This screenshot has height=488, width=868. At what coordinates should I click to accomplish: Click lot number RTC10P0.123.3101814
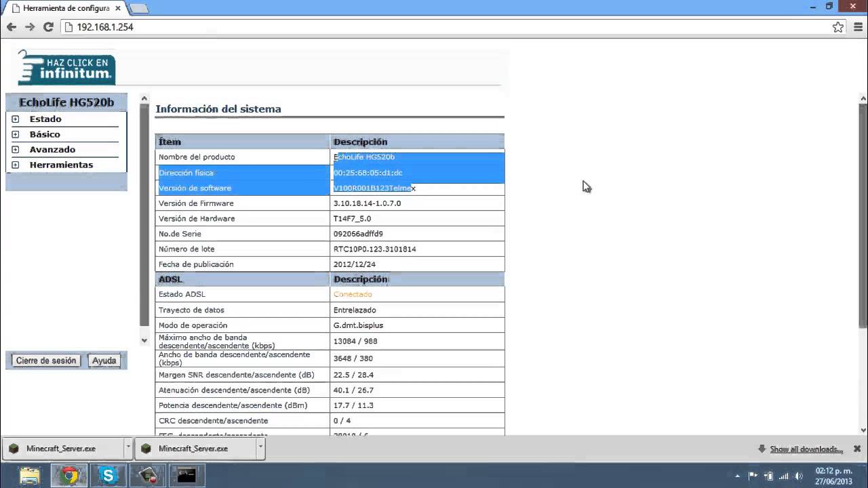374,249
